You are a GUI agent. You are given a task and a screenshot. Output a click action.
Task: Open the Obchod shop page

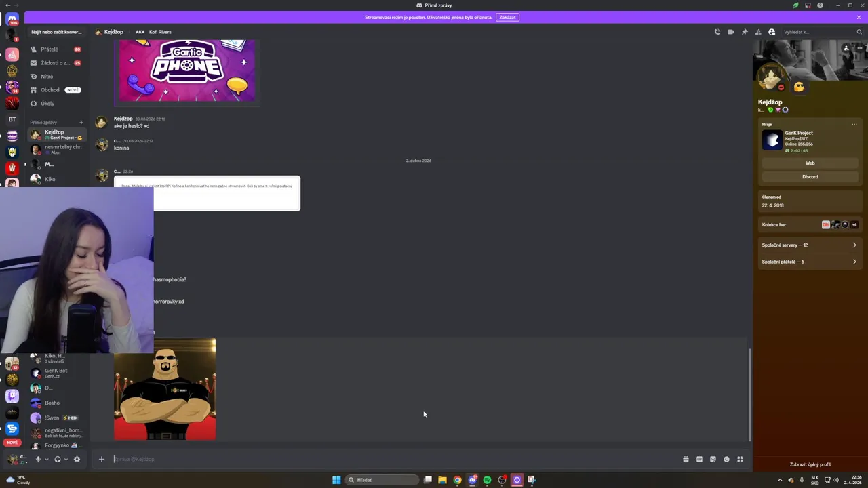[x=57, y=90]
